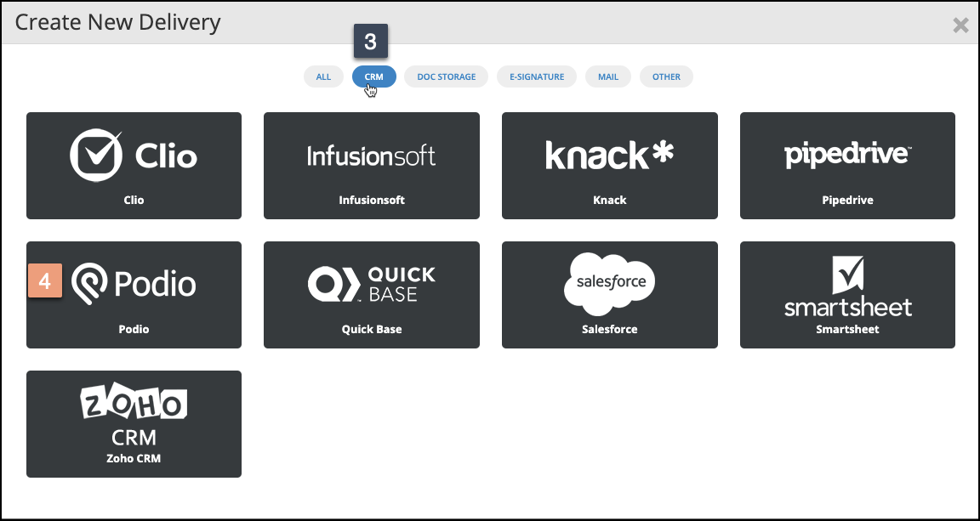Show all delivery types with ALL filter
This screenshot has width=980, height=521.
coord(323,76)
